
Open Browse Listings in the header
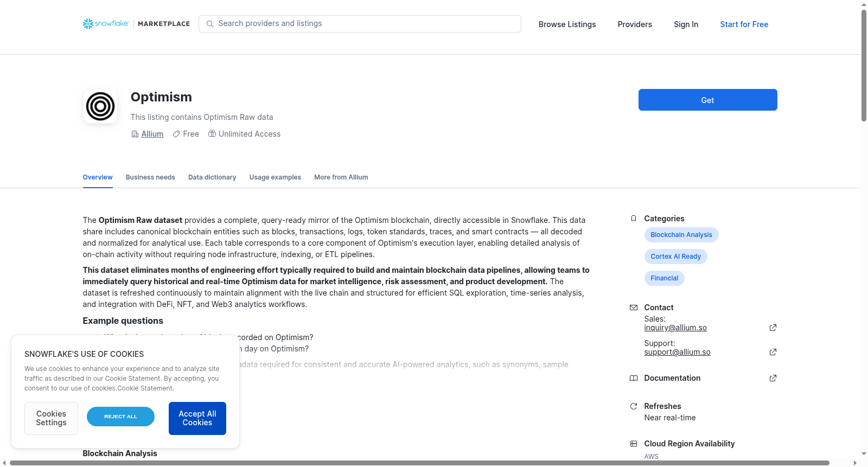click(567, 24)
